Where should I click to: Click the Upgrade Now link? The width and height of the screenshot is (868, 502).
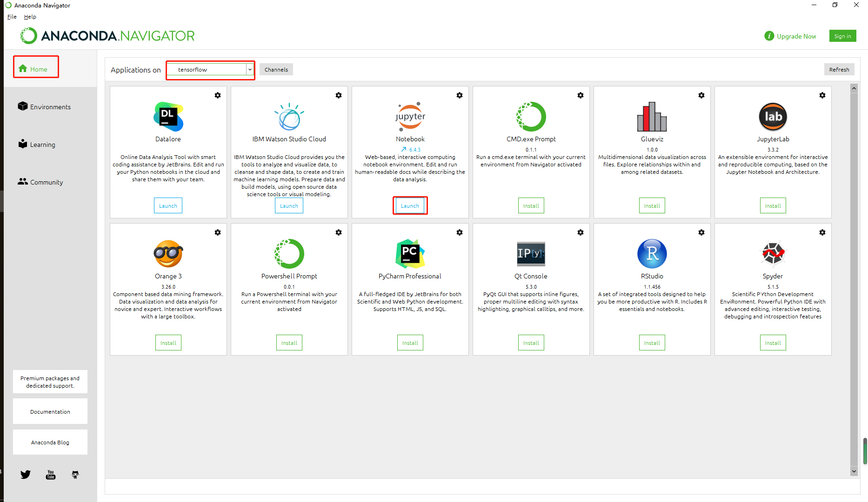(796, 36)
